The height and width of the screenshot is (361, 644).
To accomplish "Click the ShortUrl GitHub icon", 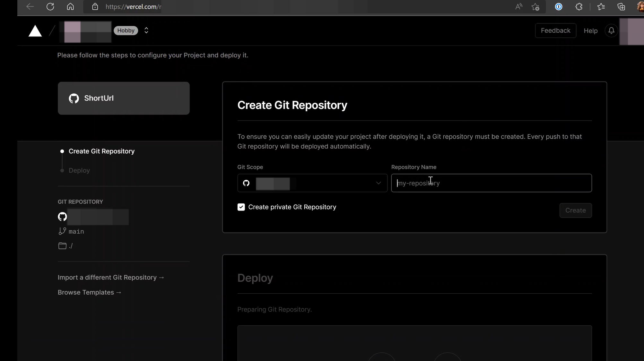I will 74,98.
